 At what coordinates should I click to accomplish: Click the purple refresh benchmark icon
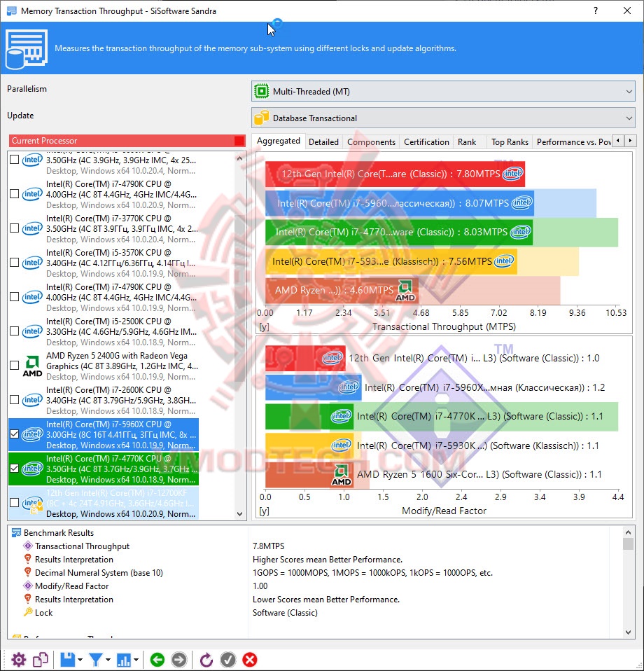click(206, 659)
